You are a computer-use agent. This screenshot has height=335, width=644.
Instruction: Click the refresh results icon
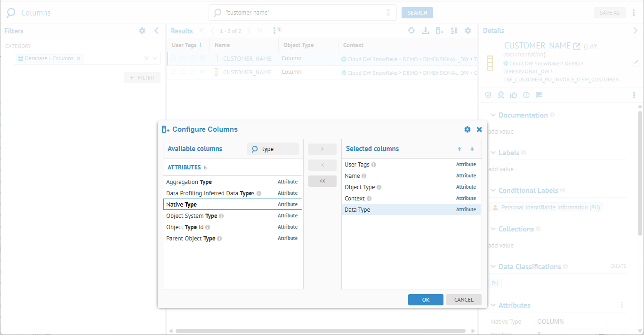tap(411, 31)
